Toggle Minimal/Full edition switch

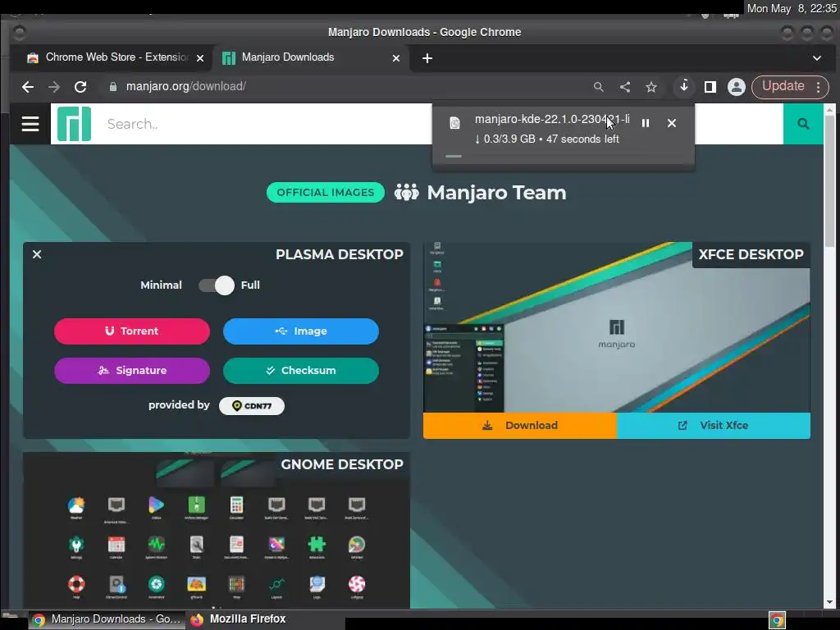pyautogui.click(x=217, y=285)
